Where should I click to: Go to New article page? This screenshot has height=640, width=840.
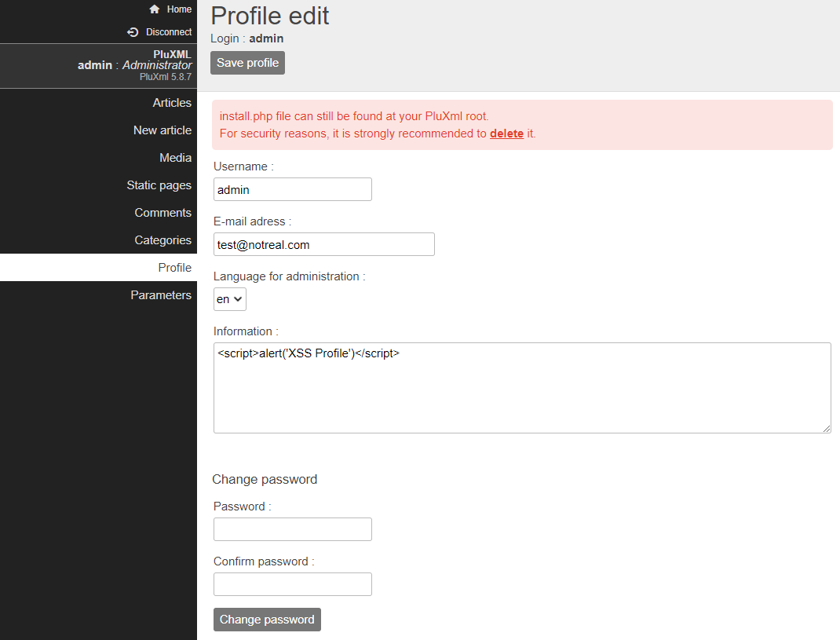pos(162,130)
